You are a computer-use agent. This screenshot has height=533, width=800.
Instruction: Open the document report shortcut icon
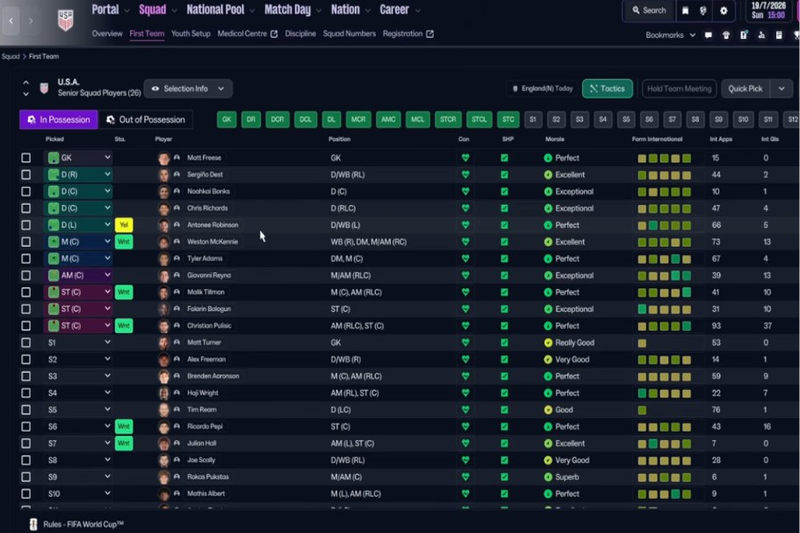(779, 35)
